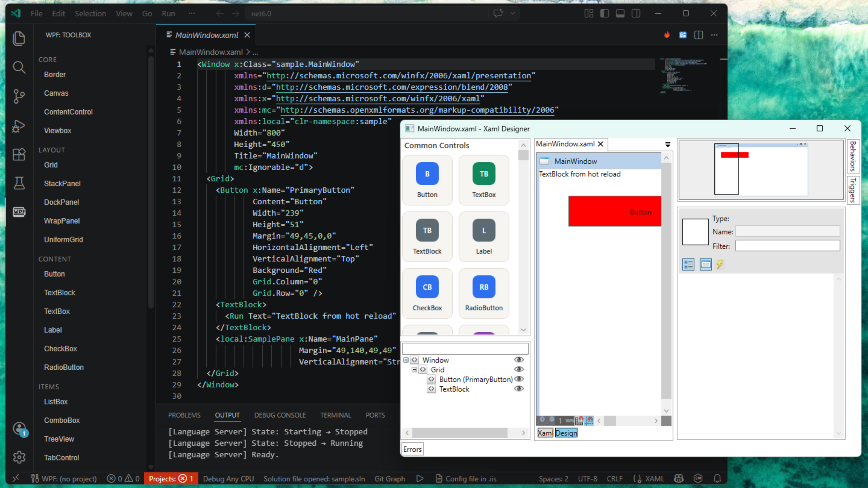The height and width of the screenshot is (488, 868).
Task: Click the Errors button in the Xaml Designer
Action: (x=412, y=449)
